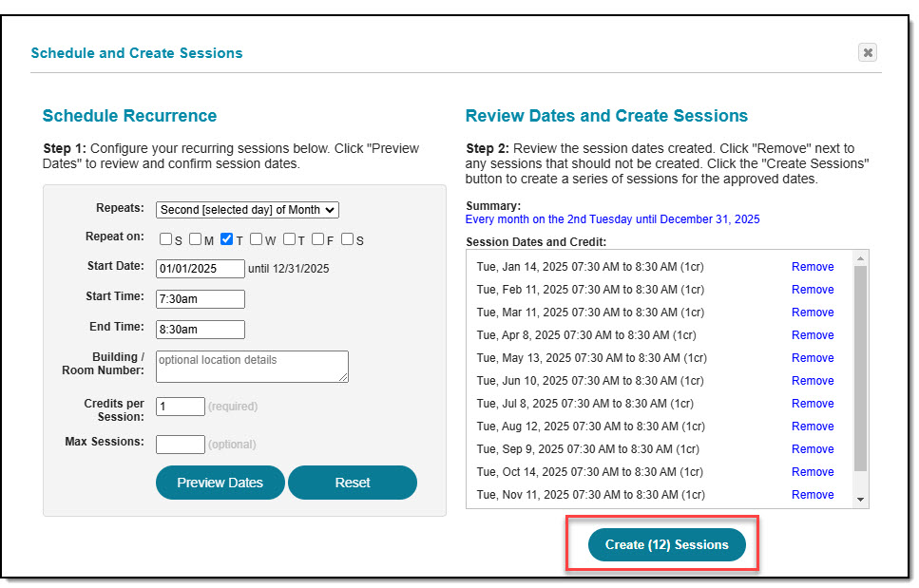
Task: Remove the Feb 11, 2025 session
Action: point(813,290)
